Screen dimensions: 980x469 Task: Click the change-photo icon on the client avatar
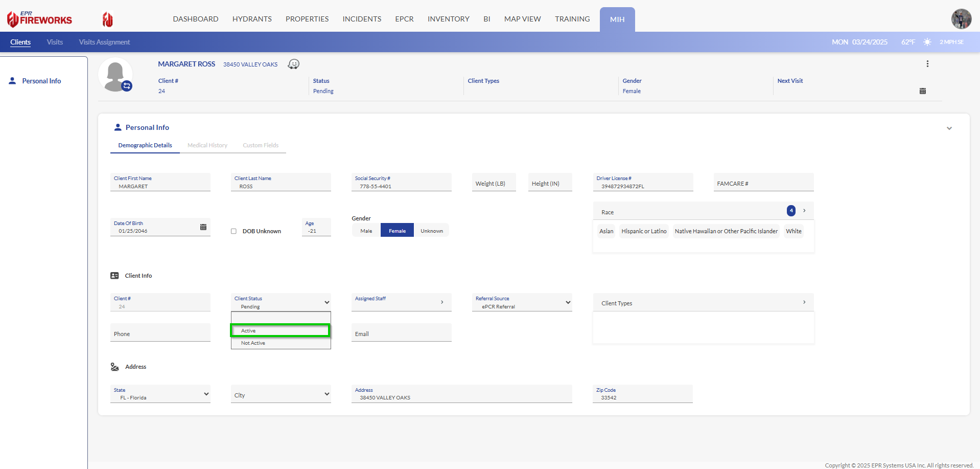pos(127,86)
